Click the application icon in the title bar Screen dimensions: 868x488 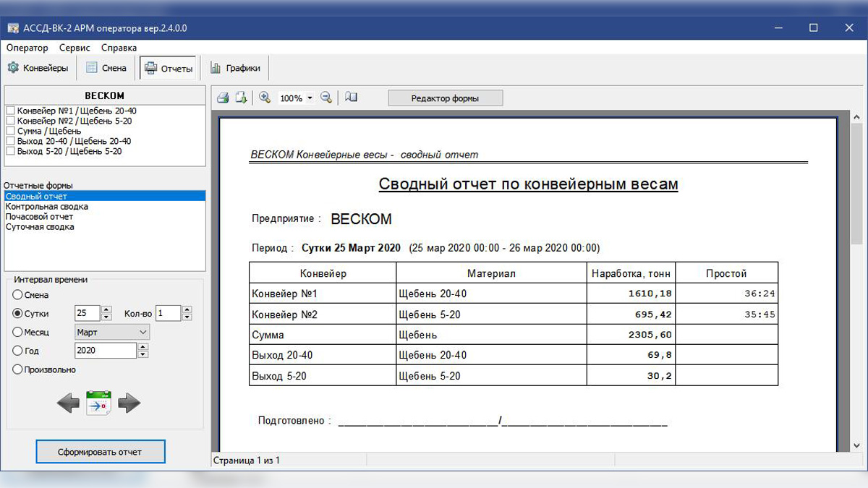click(12, 28)
